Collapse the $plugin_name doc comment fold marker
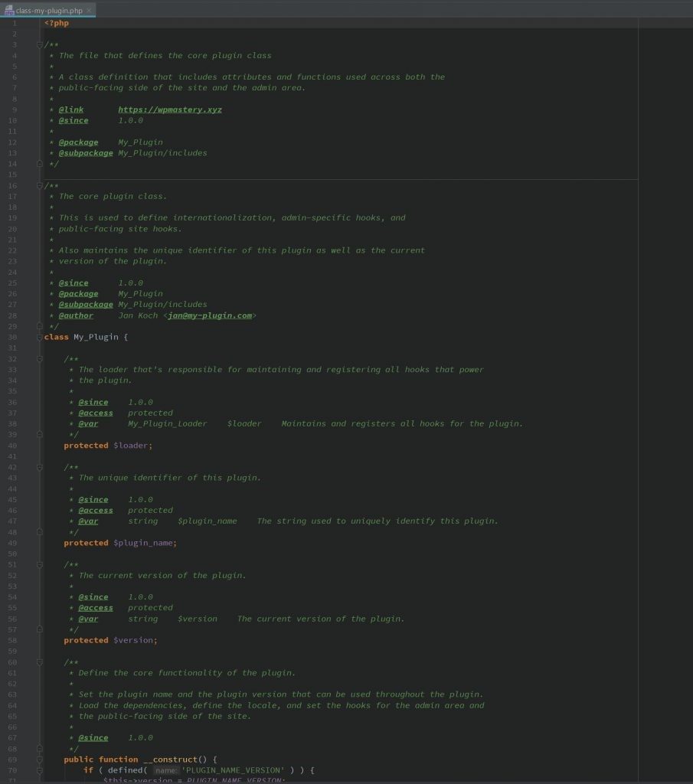Image resolution: width=693 pixels, height=784 pixels. 40,468
